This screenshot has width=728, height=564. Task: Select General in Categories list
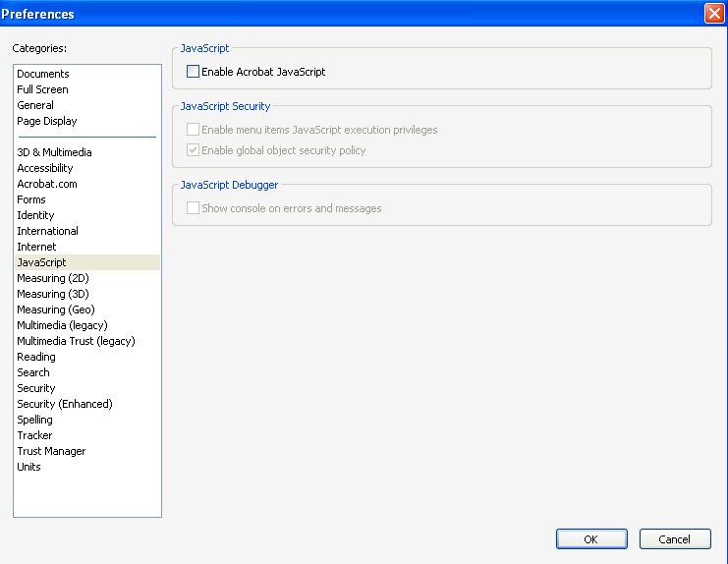35,105
